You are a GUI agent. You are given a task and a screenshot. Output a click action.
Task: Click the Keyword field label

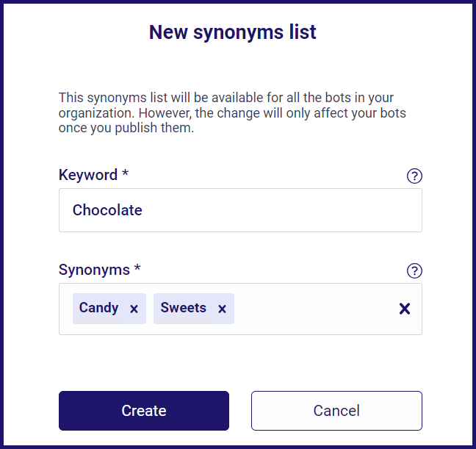(x=88, y=175)
